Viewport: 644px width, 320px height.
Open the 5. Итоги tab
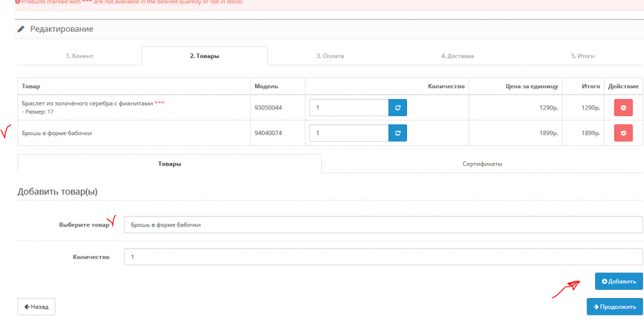point(582,56)
